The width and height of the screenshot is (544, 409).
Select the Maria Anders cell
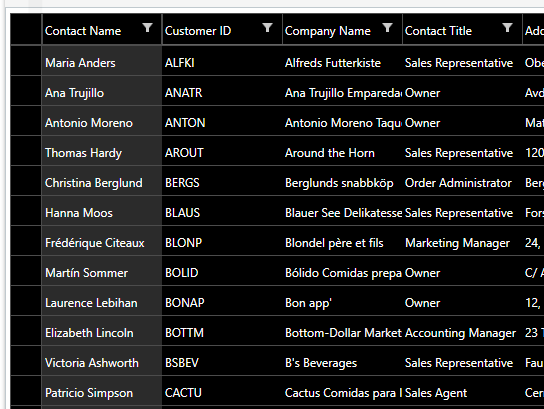pos(102,61)
